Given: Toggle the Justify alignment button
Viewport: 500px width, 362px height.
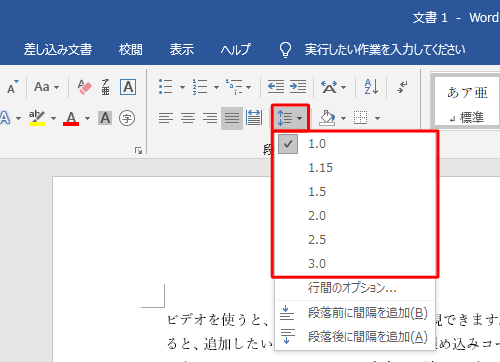Looking at the screenshot, I should (x=232, y=118).
